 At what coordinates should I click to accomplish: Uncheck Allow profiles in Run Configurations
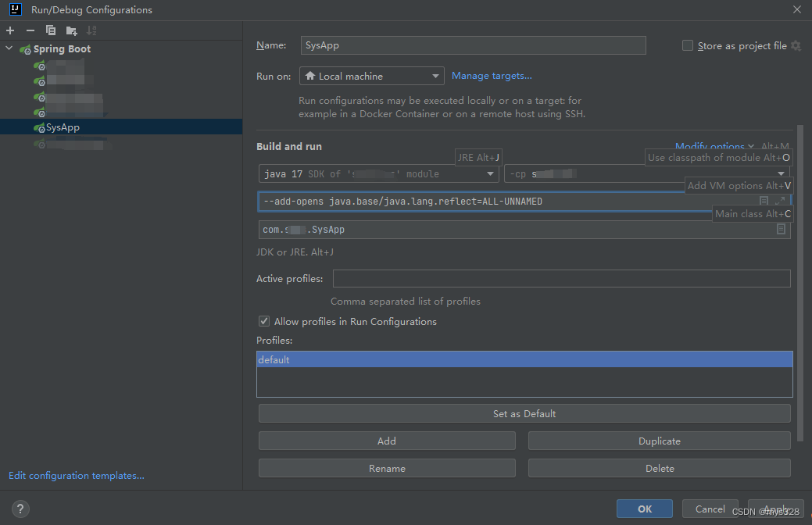264,322
